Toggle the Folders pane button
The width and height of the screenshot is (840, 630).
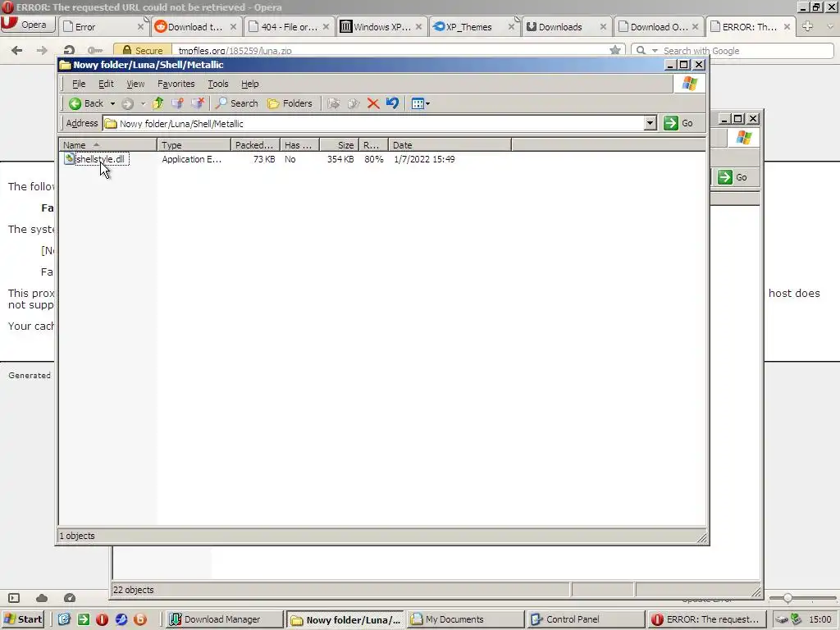click(290, 103)
